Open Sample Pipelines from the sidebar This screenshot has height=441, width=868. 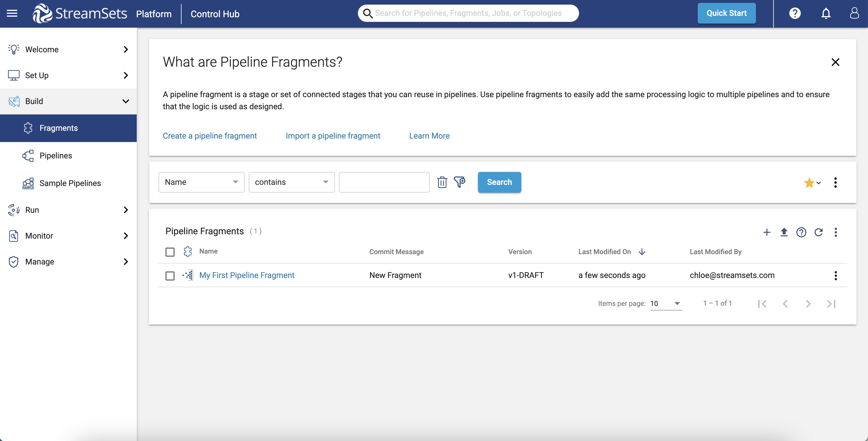[x=28, y=183]
